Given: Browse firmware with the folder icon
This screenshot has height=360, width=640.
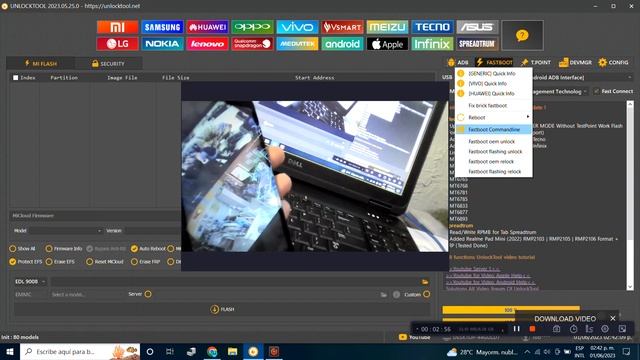Looking at the screenshot, I should (x=425, y=282).
